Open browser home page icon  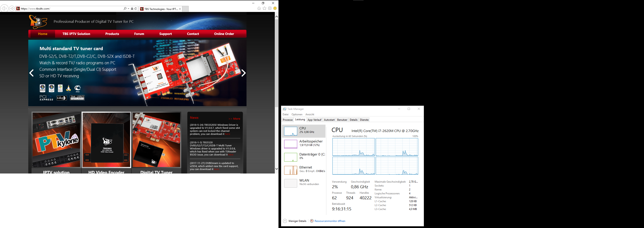coord(259,8)
